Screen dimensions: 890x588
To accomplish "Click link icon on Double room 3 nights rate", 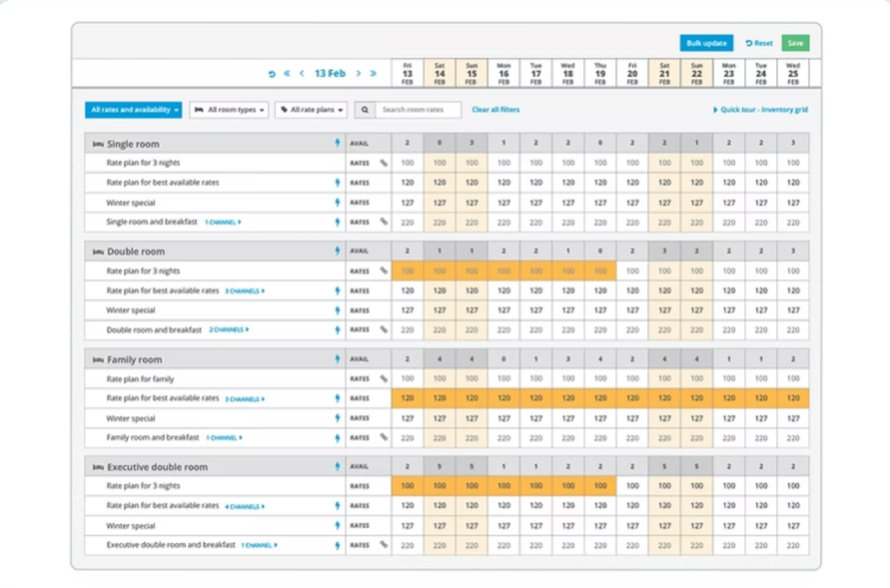I will [x=383, y=271].
